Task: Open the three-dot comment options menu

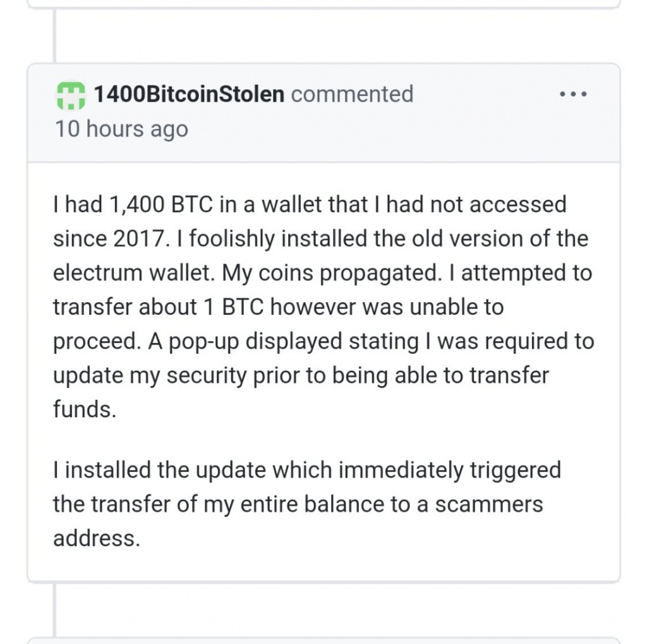Action: coord(573,94)
